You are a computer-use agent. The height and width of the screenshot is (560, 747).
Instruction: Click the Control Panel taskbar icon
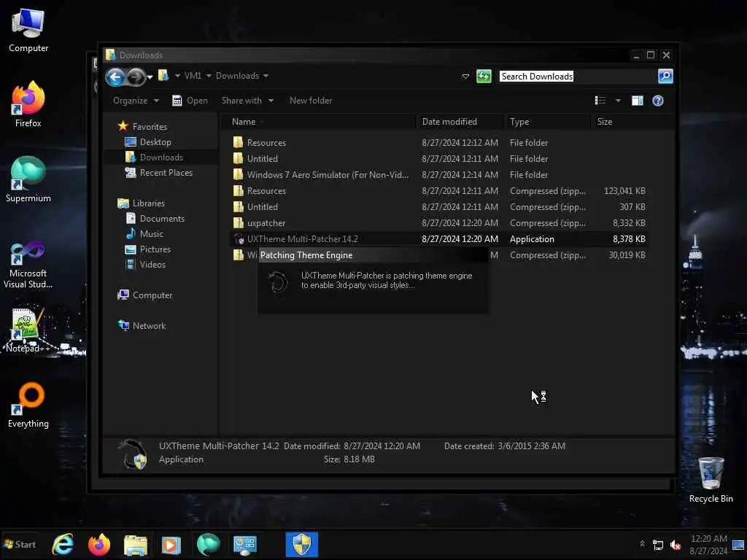pos(245,544)
